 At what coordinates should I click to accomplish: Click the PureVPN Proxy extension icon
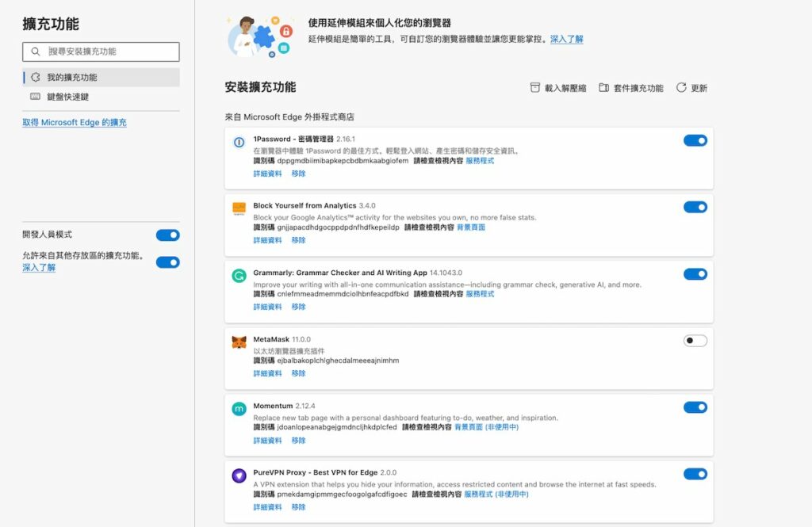click(239, 475)
